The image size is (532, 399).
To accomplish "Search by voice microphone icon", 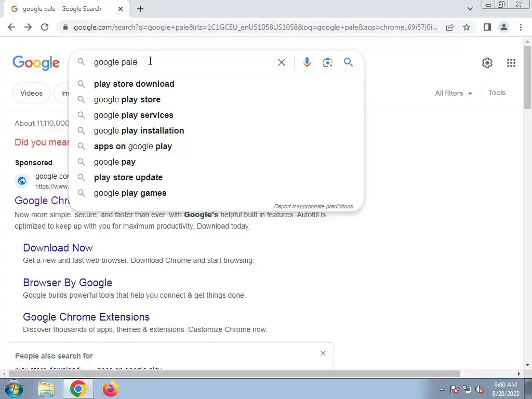I will point(307,62).
